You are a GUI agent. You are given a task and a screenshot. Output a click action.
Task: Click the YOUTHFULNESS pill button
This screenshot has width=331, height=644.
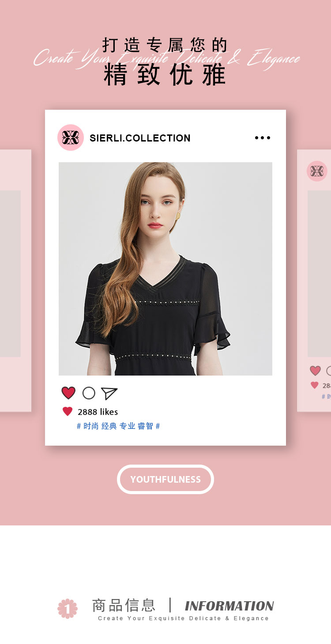pos(165,479)
